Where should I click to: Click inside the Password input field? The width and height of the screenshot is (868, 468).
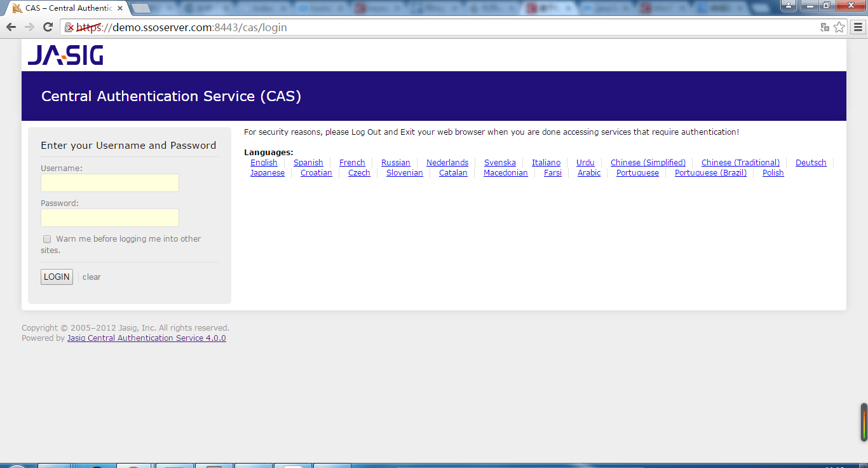(x=109, y=217)
